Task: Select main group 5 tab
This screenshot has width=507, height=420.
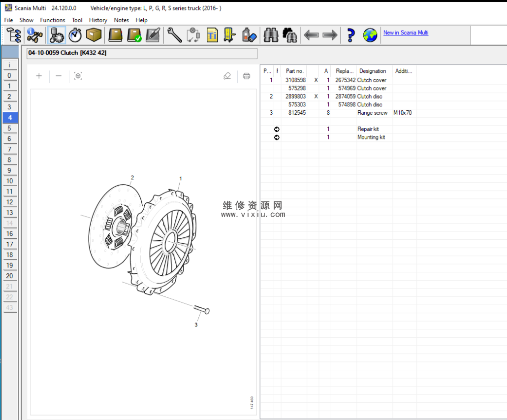Action: 10,129
